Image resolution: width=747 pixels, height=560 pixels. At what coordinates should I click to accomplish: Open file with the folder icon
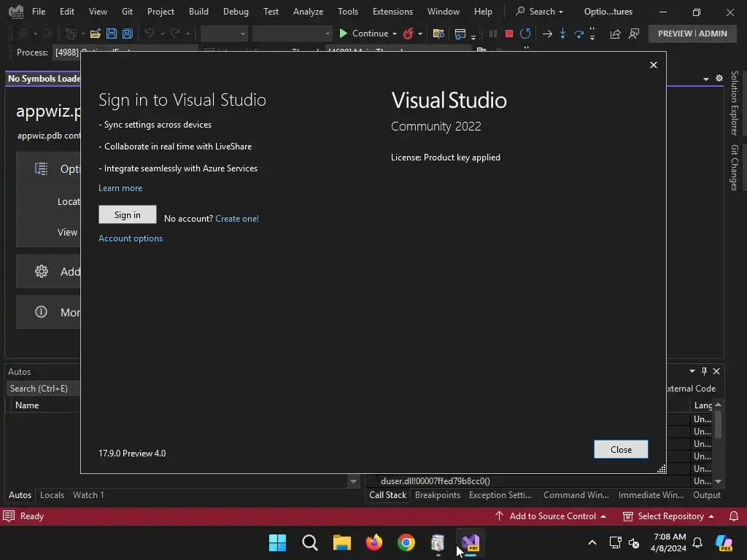pos(96,34)
